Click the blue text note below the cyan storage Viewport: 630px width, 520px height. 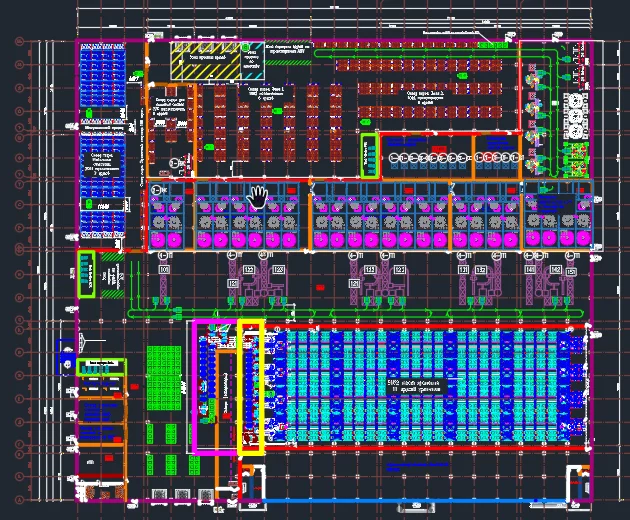pyautogui.click(x=418, y=466)
